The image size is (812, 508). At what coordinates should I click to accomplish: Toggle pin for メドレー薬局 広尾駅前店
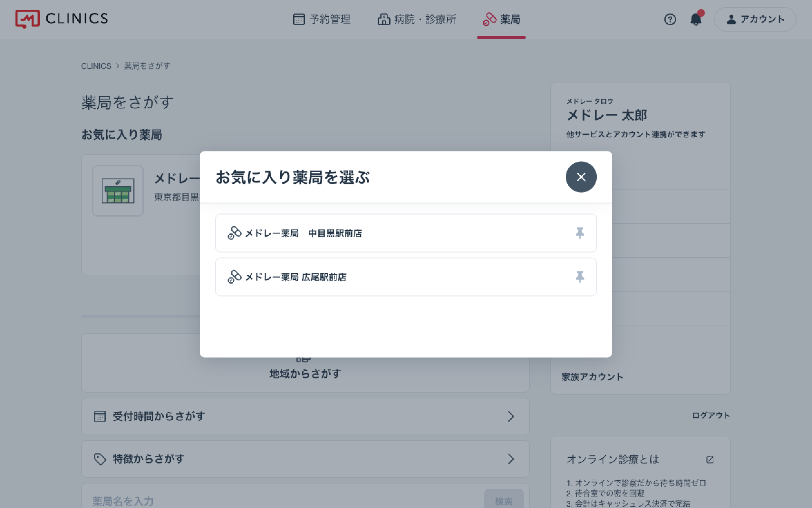pos(580,277)
